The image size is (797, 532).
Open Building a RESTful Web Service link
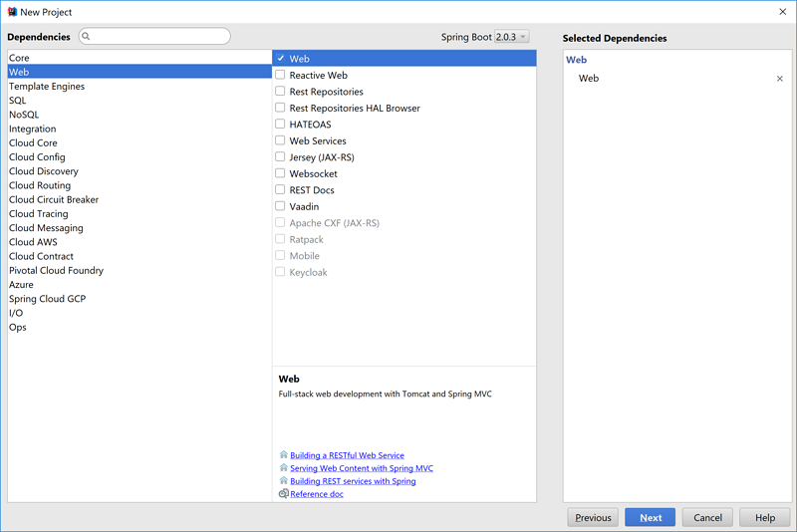(347, 455)
